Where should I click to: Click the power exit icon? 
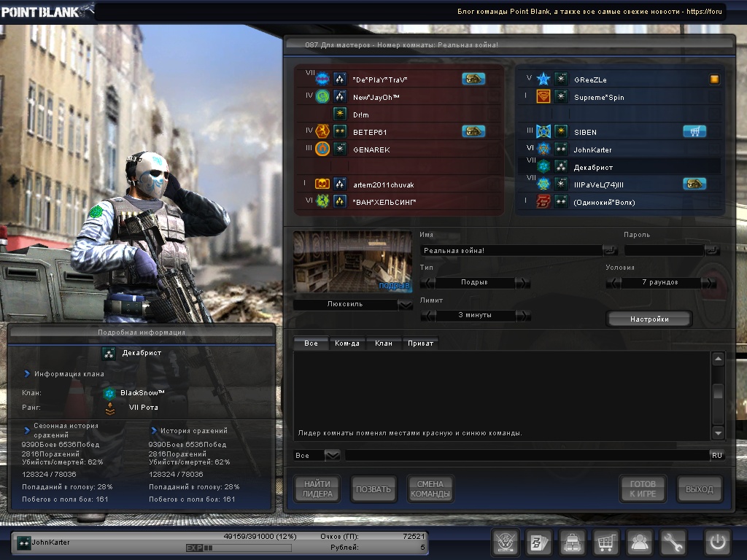click(718, 542)
